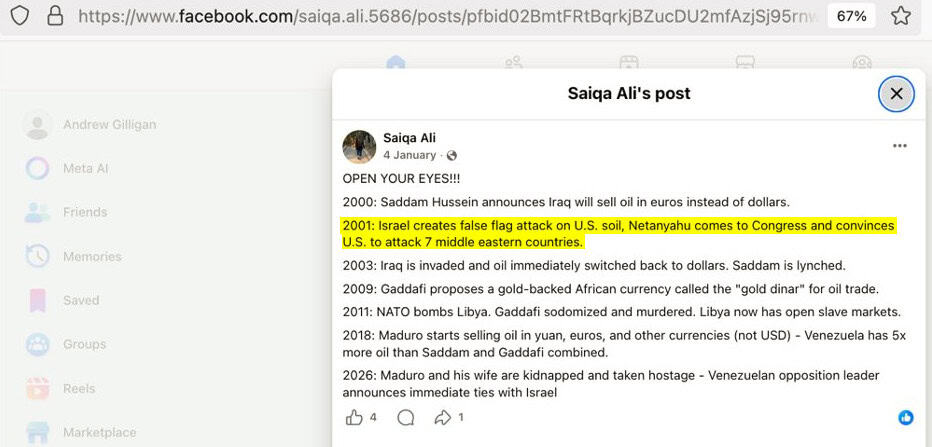
Task: Click the Like thumbs-up icon
Action: pyautogui.click(x=353, y=417)
